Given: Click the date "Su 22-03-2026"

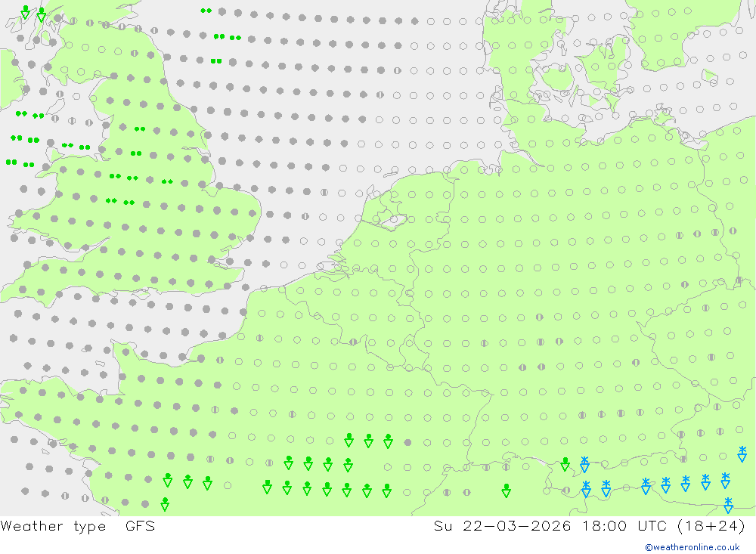Looking at the screenshot, I should 503,525.
